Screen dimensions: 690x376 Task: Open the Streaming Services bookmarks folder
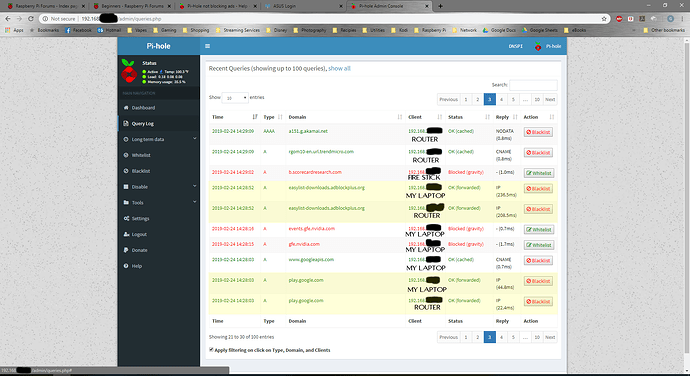tap(238, 30)
